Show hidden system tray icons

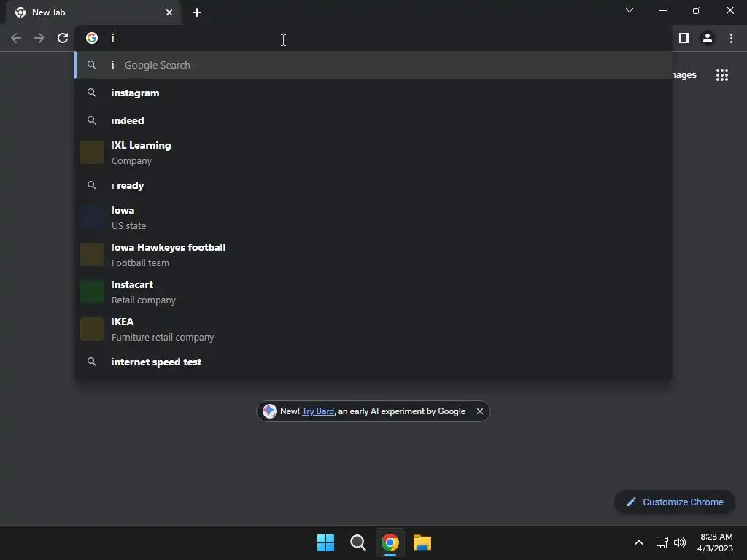pos(639,542)
